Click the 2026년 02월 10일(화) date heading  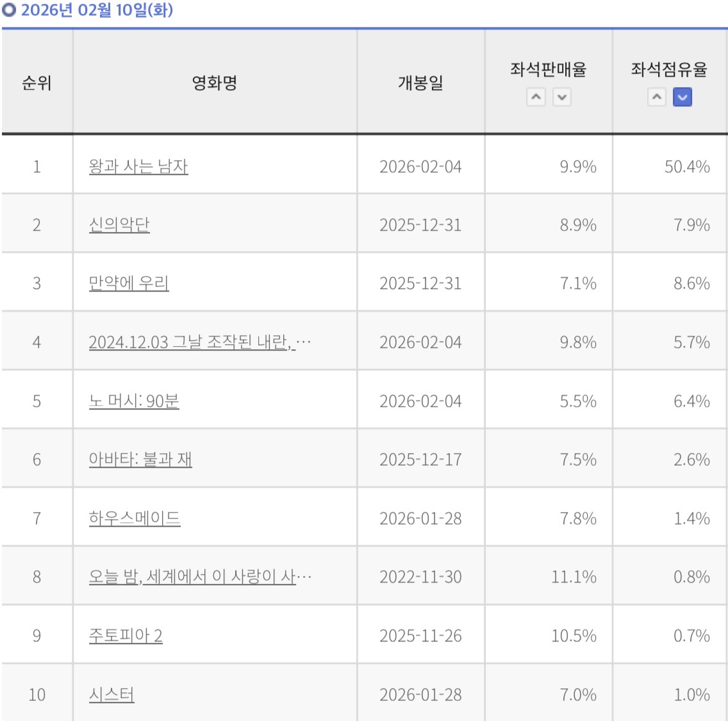[x=96, y=10]
